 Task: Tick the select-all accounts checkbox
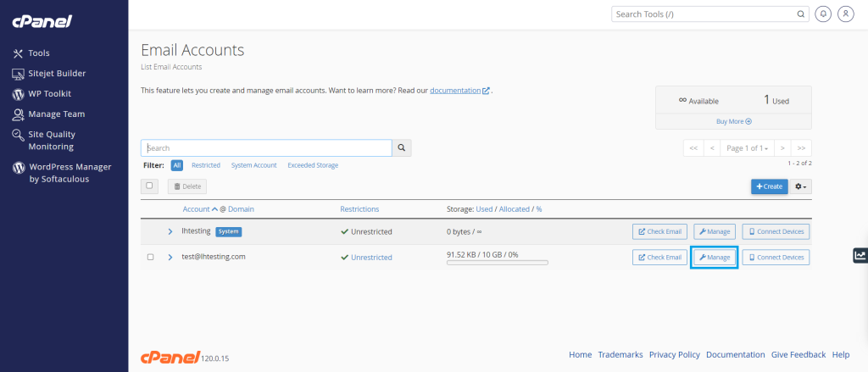[150, 186]
